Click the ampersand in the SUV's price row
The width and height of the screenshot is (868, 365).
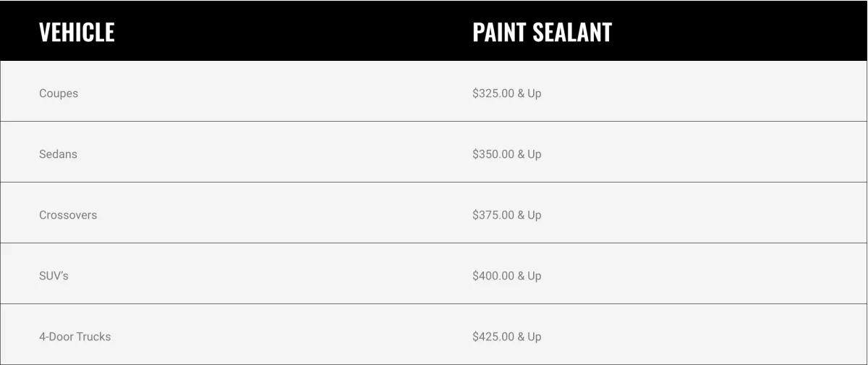pos(521,276)
